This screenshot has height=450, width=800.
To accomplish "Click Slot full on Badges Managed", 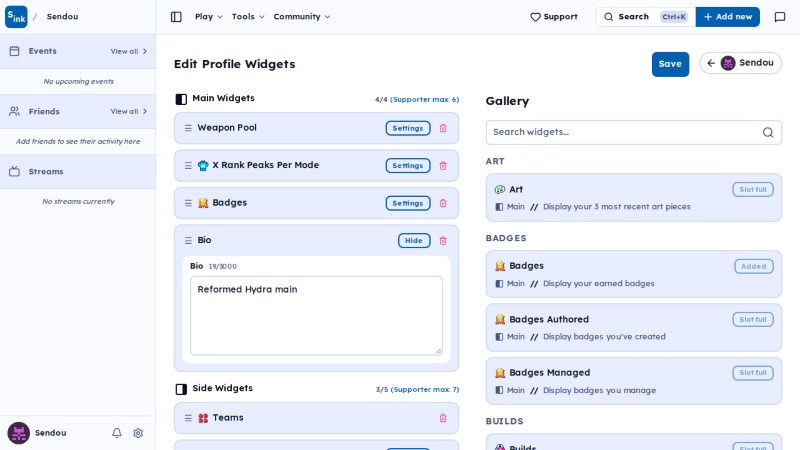I will click(x=753, y=373).
